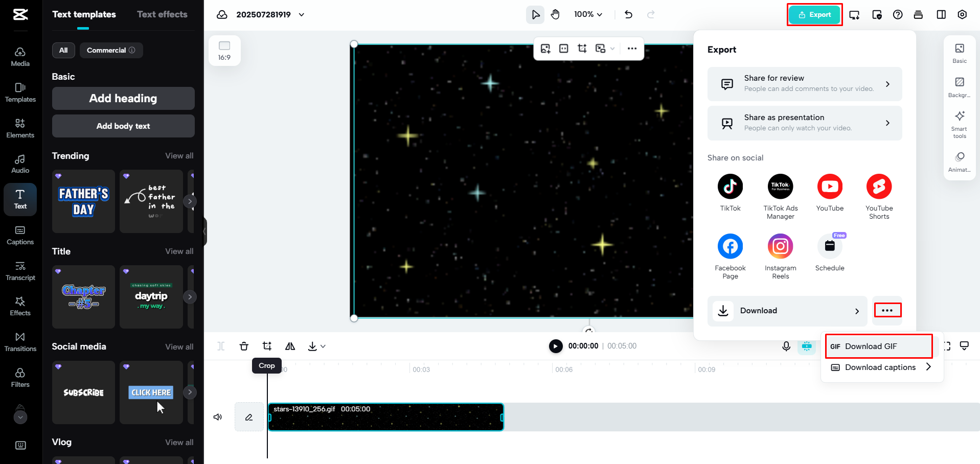Mute the timeline track audio

[x=217, y=416]
